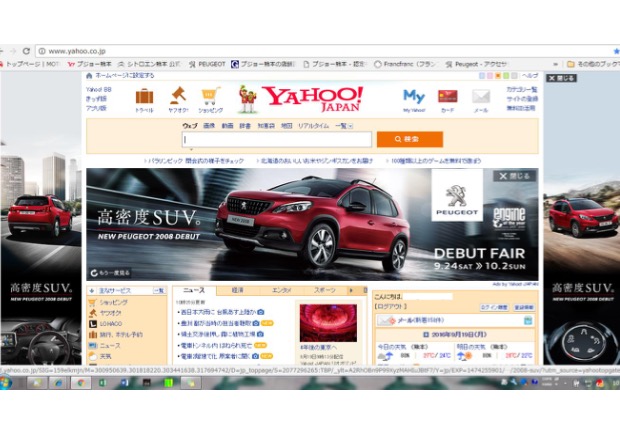Close the Peugeot banner ad
The width and height of the screenshot is (620, 424).
[516, 175]
